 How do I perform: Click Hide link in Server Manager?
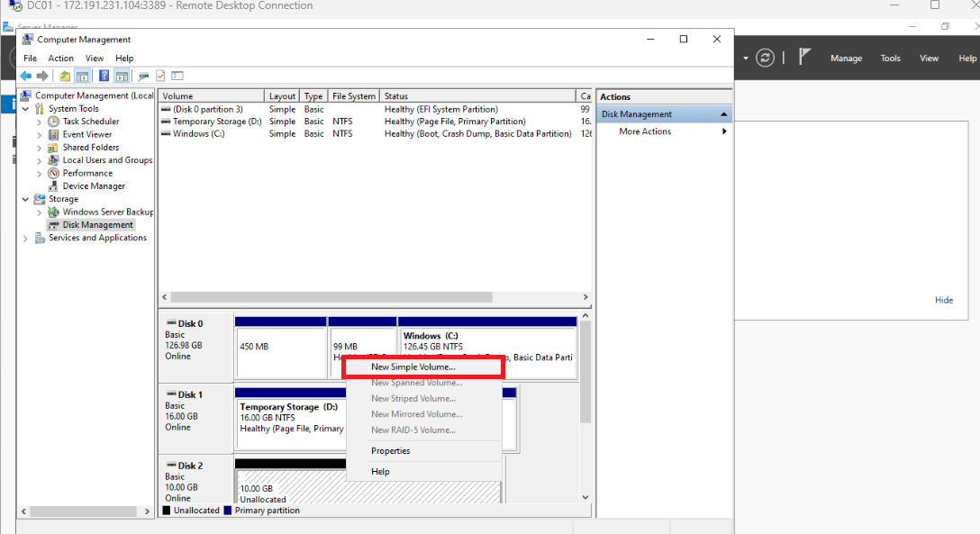(x=944, y=300)
